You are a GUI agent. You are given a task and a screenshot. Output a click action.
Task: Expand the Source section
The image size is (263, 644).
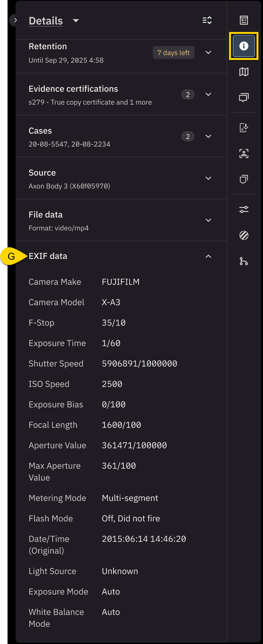(208, 178)
